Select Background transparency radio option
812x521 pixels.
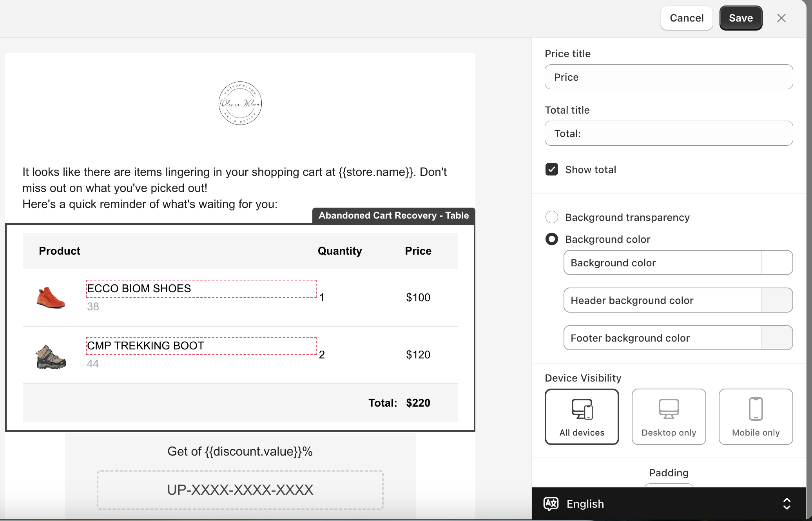coord(552,217)
